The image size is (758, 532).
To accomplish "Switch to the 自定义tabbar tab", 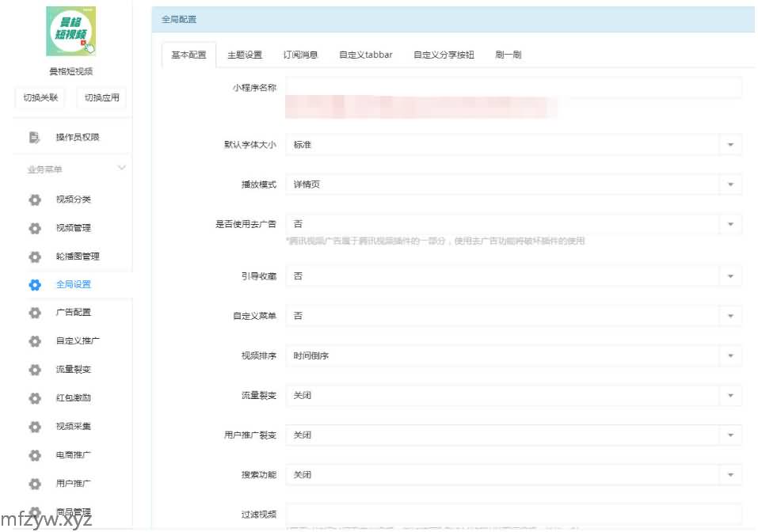I will (365, 55).
